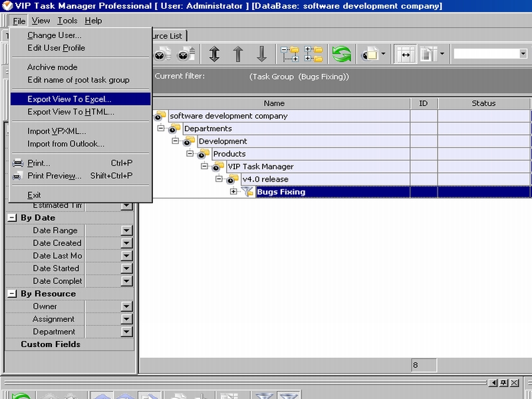This screenshot has height=399, width=532.
Task: Click the folder icon beside VIP Task Manager
Action: [x=218, y=166]
